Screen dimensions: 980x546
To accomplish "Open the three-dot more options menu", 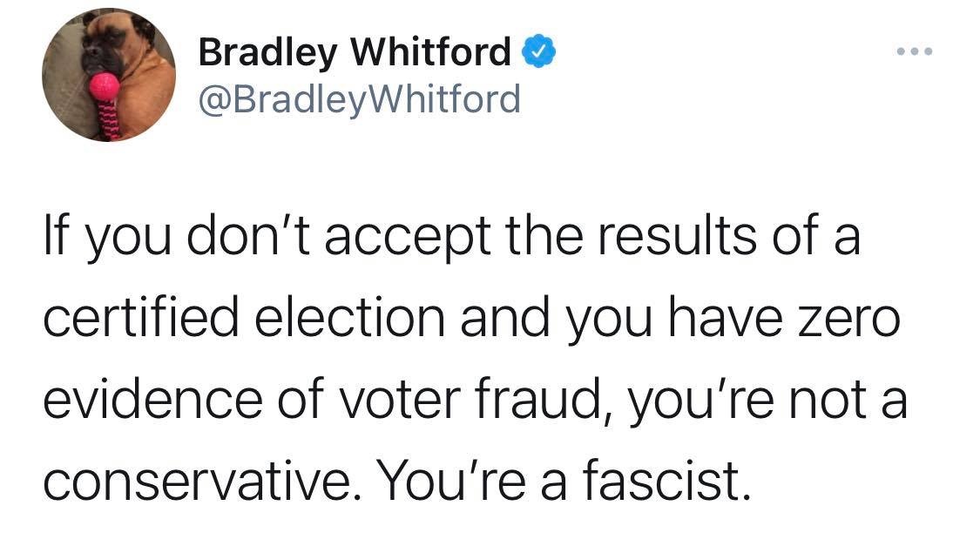I will click(914, 53).
